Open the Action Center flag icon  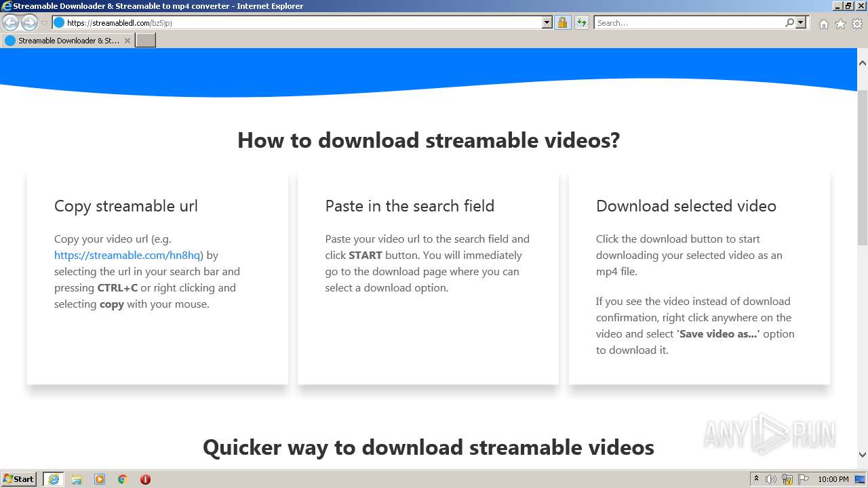click(x=804, y=479)
